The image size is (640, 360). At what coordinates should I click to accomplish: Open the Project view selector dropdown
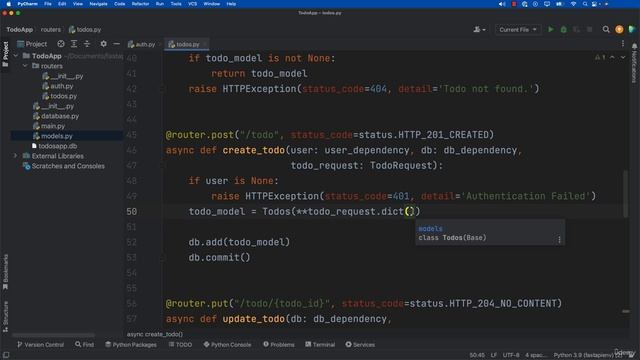pyautogui.click(x=32, y=44)
